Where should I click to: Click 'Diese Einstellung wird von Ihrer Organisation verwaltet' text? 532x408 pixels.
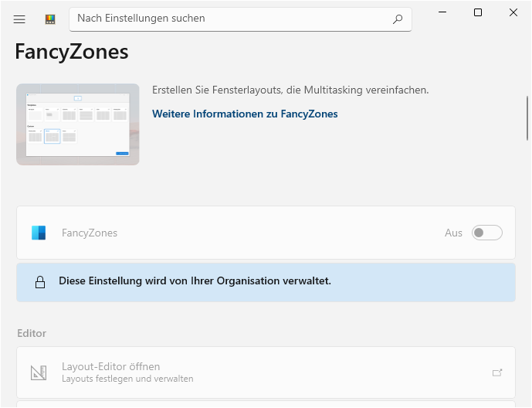click(x=195, y=281)
